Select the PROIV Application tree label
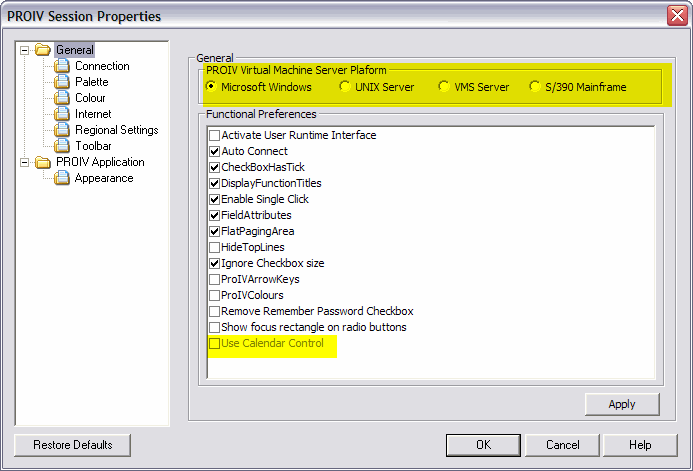 click(100, 162)
